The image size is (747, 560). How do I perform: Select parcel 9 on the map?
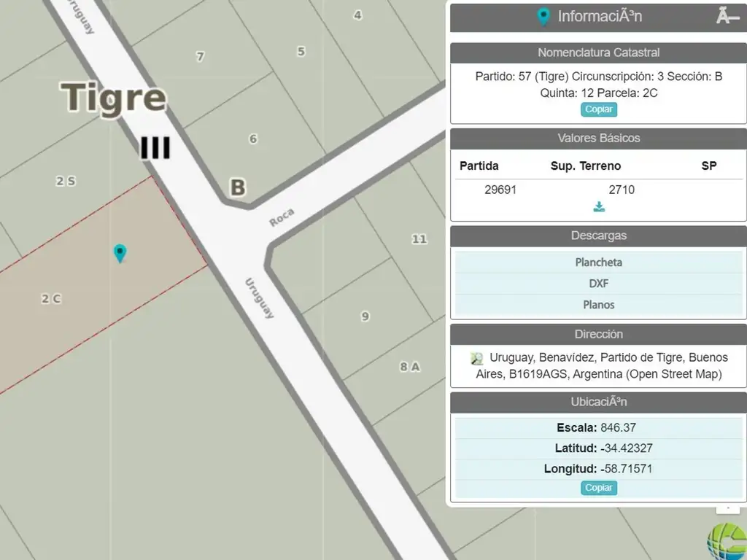(x=365, y=316)
